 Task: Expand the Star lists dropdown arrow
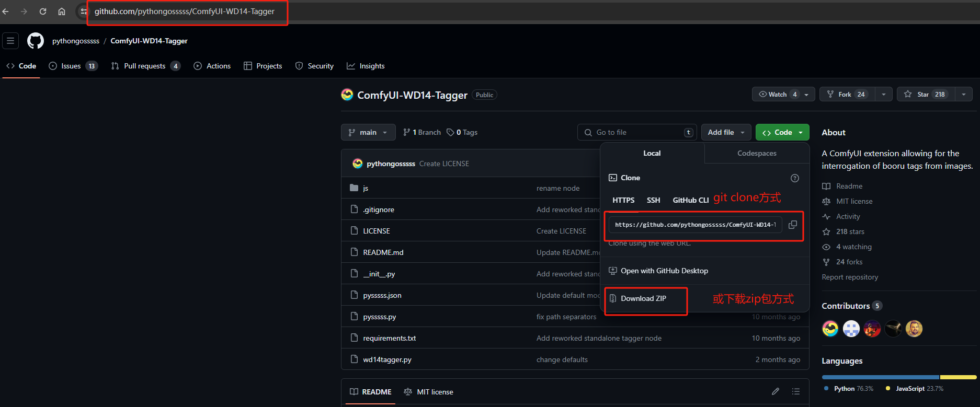[964, 95]
